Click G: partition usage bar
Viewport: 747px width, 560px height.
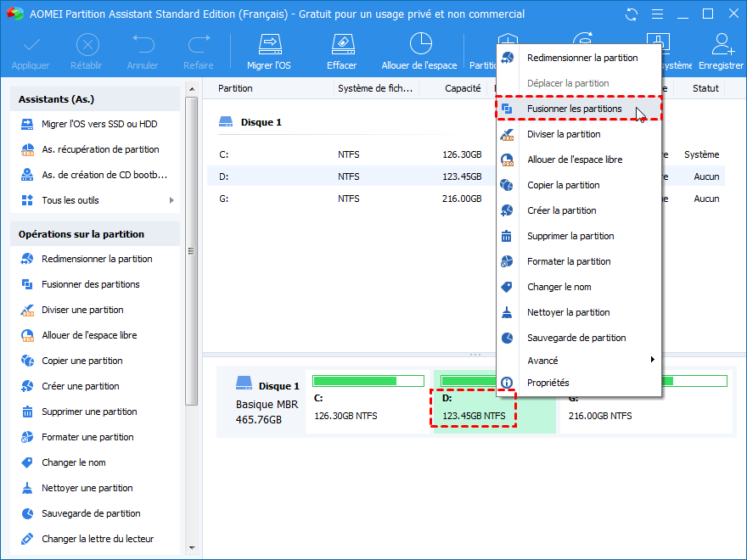pyautogui.click(x=694, y=381)
